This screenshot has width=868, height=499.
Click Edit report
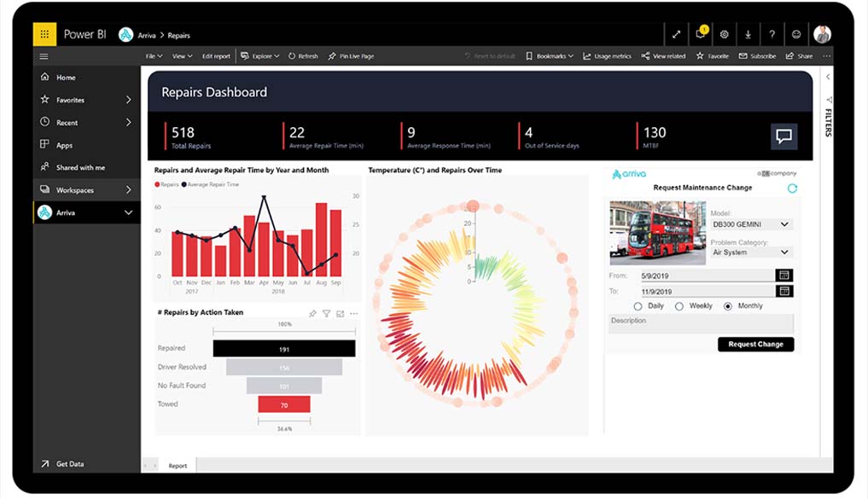pyautogui.click(x=216, y=56)
